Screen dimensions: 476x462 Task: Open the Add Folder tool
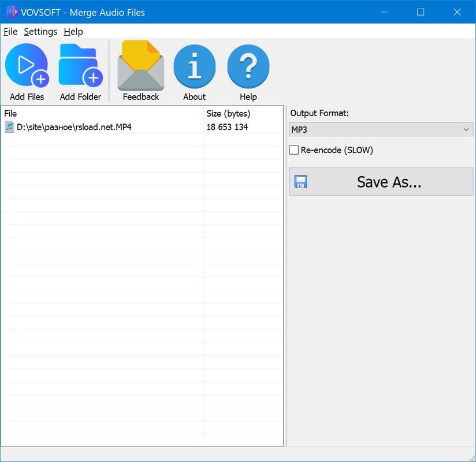(80, 72)
